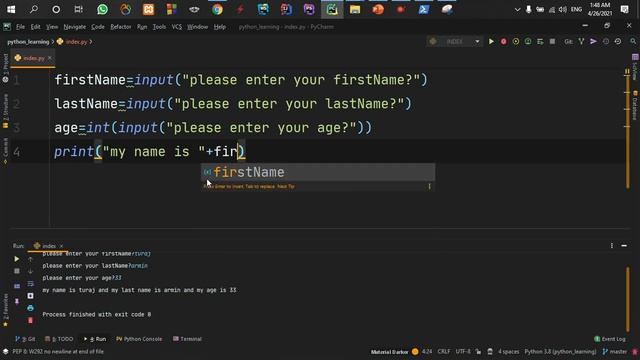
Task: Open the TODO tool window tab
Action: coord(59,339)
